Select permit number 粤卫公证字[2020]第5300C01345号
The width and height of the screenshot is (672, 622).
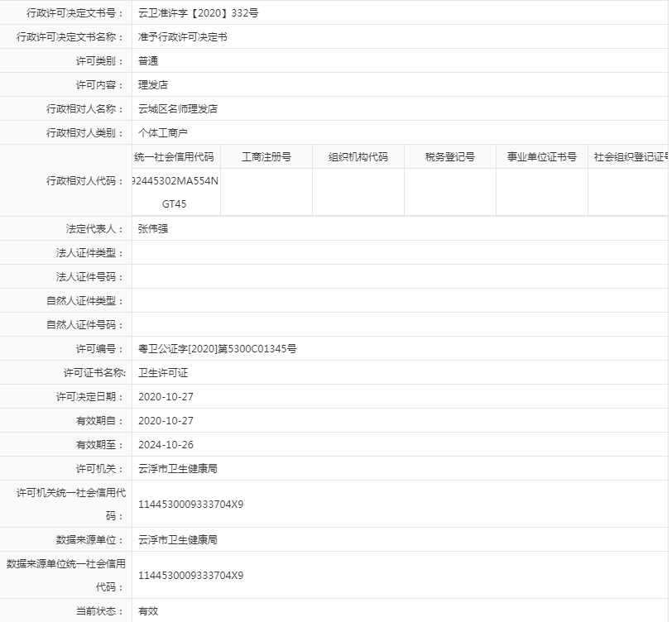pyautogui.click(x=218, y=349)
